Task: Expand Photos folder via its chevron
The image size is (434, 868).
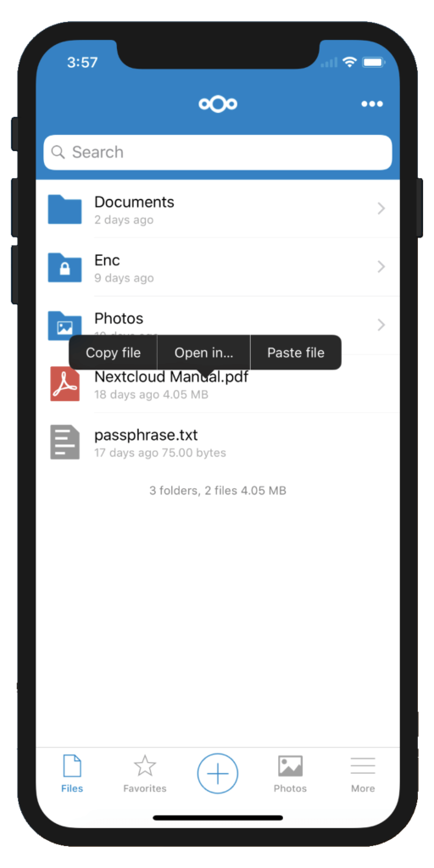Action: (381, 325)
